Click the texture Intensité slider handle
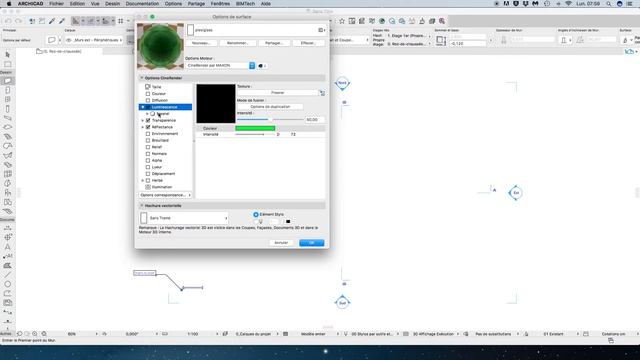Screen dimensions: 640x360 click(x=270, y=120)
